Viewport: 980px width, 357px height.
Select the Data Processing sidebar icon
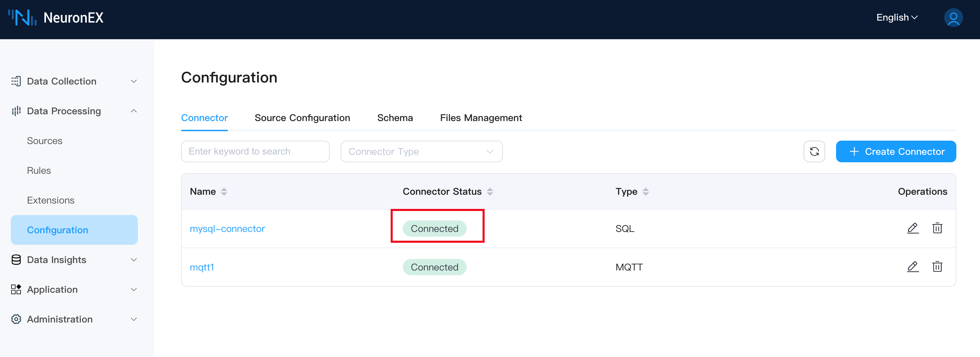point(16,111)
